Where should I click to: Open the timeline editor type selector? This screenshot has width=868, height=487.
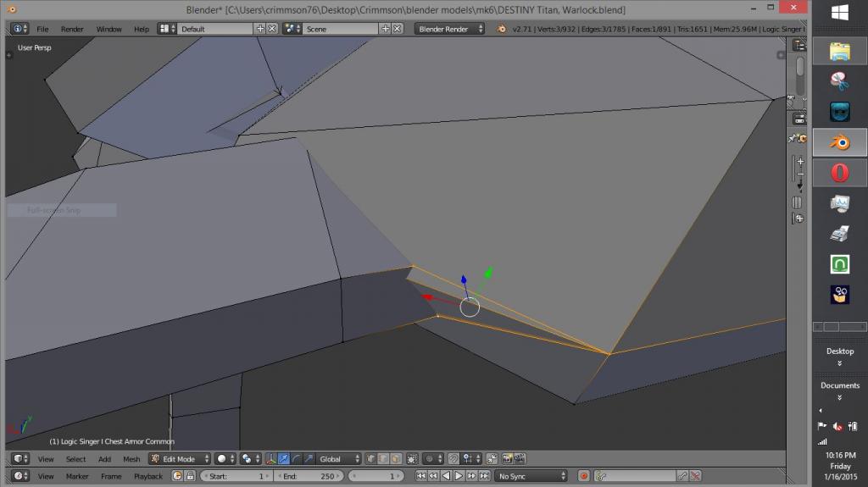pyautogui.click(x=20, y=476)
